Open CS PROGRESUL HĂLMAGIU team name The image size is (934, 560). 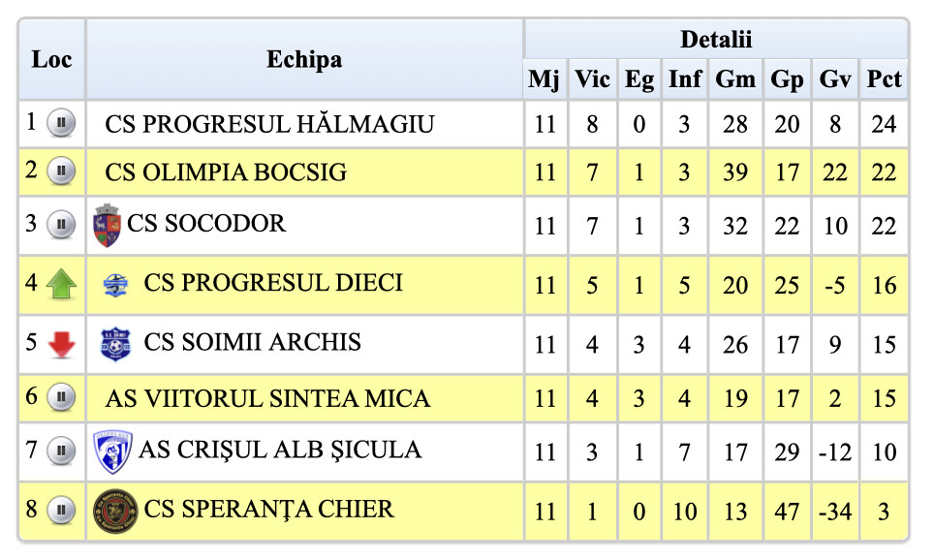coord(269,125)
